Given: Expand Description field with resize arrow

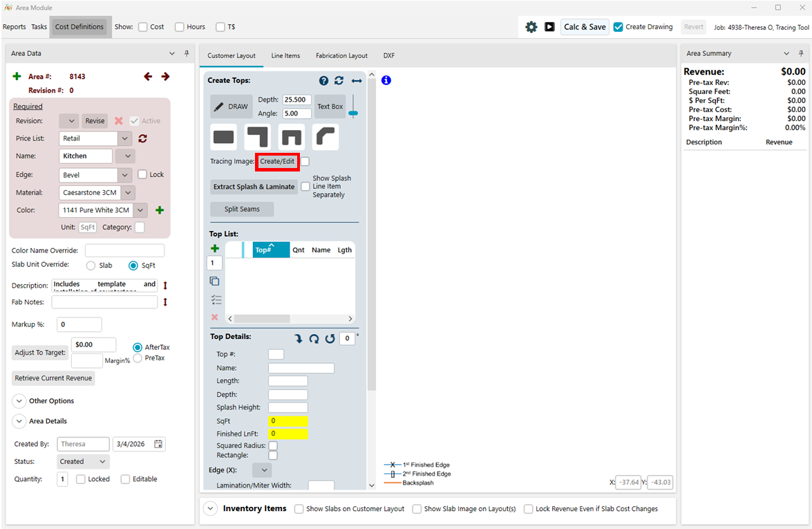Looking at the screenshot, I should click(x=165, y=286).
